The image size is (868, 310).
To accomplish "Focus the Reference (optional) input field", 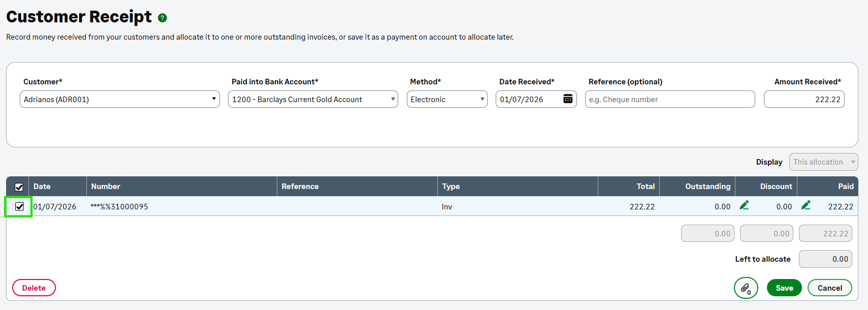I will coord(670,99).
